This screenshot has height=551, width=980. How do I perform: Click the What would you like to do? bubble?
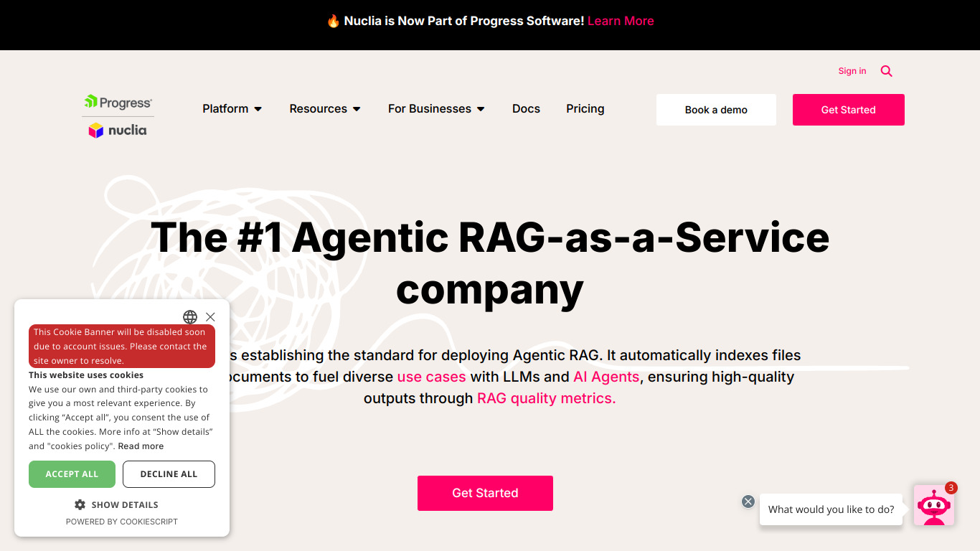(831, 509)
